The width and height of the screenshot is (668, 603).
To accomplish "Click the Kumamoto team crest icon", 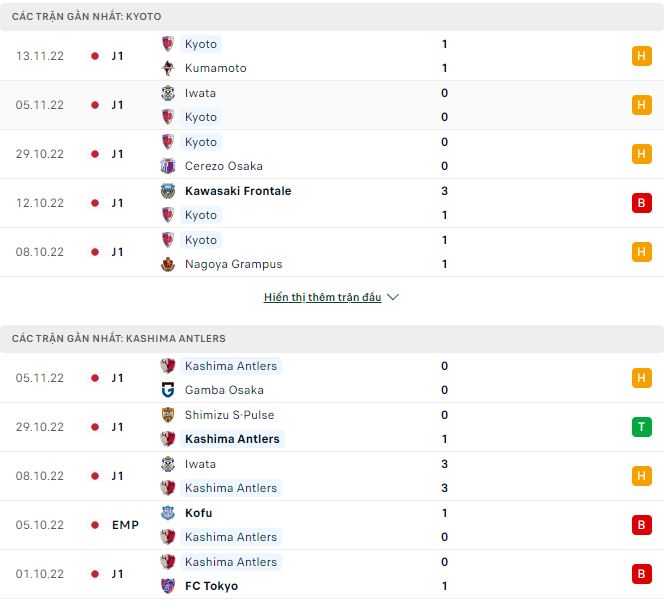I will click(168, 68).
